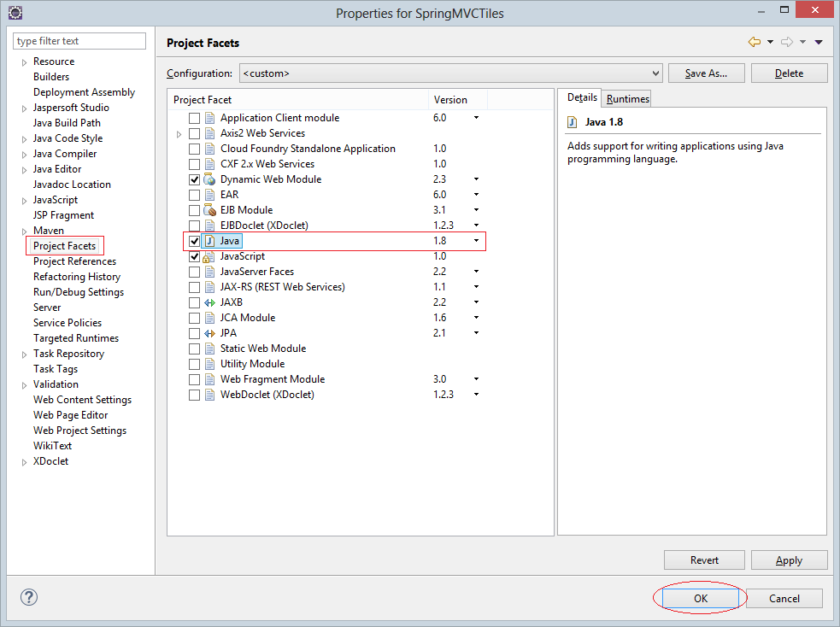Delete the configuration preset
The image size is (840, 627).
(789, 73)
